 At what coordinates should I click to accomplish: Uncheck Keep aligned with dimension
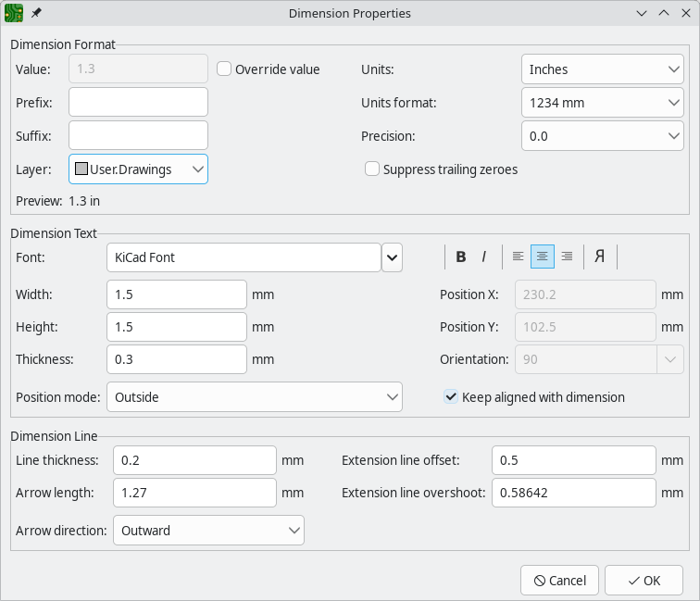tap(451, 397)
